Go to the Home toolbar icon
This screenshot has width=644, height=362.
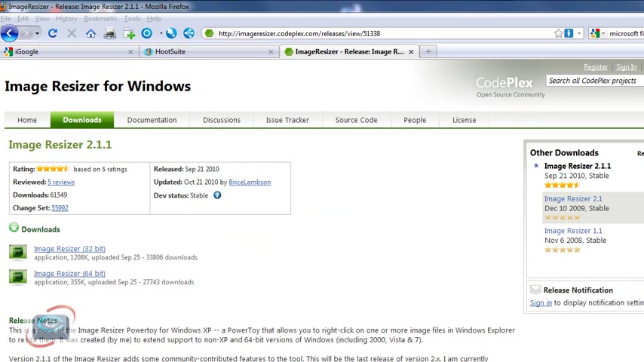(90, 33)
